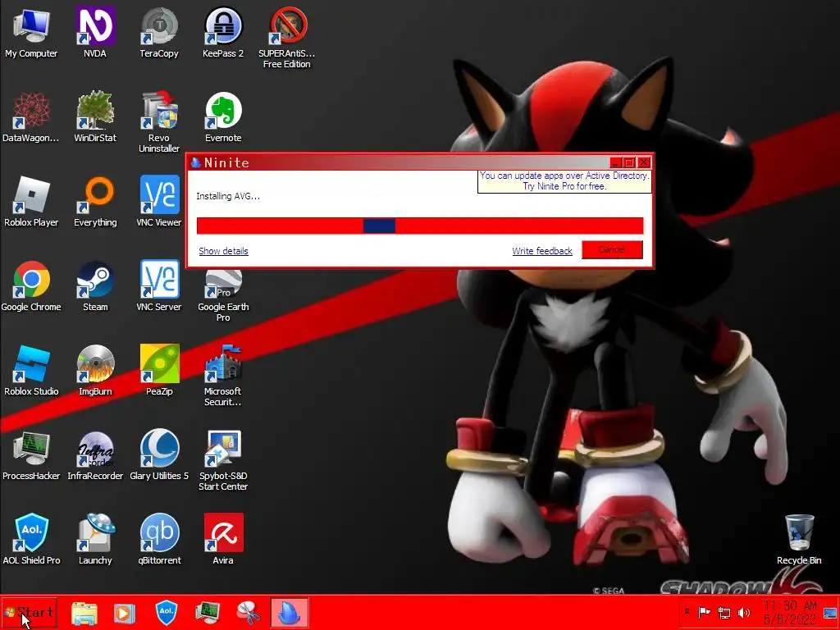Open the My Computer desktop icon
The width and height of the screenshot is (840, 630).
point(31,33)
